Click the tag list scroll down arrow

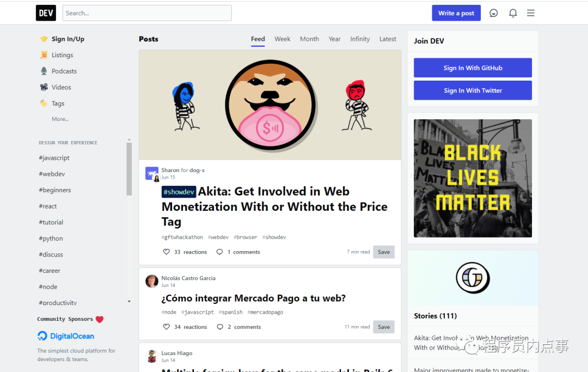[x=129, y=302]
